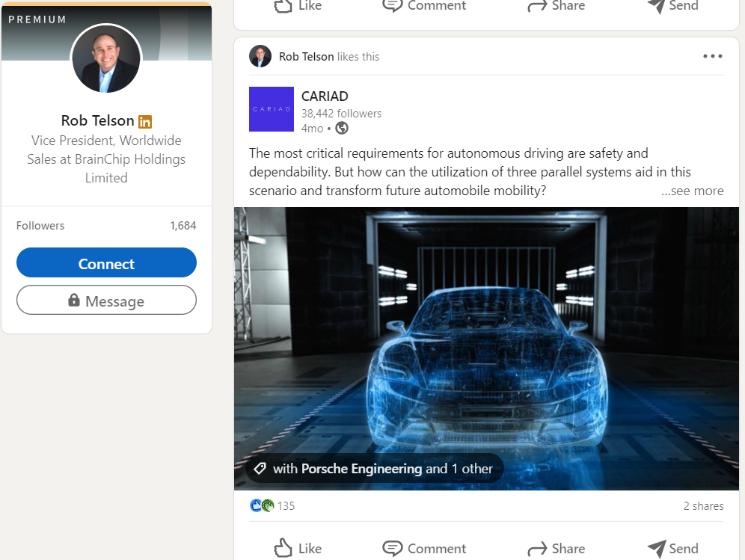745x560 pixels.
Task: Connect with Rob Telson
Action: click(106, 262)
